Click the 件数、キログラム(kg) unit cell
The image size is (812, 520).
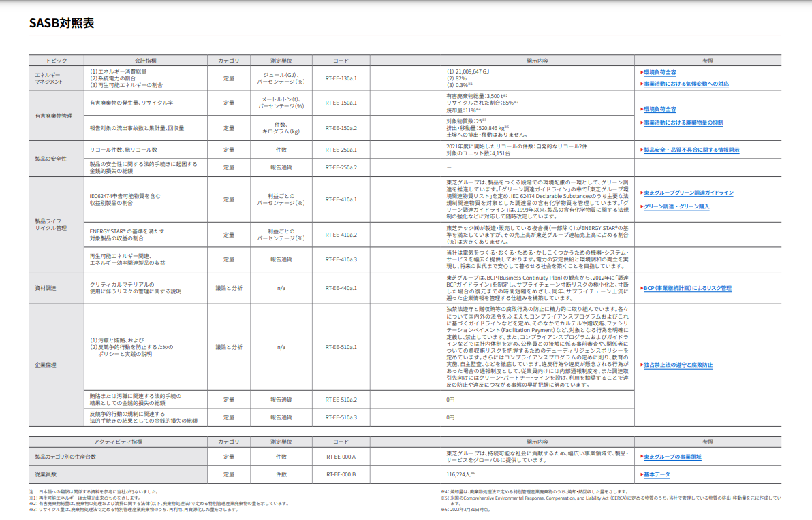pos(281,129)
